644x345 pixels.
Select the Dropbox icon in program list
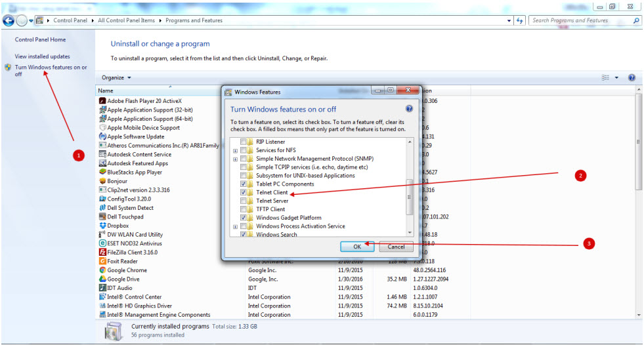click(x=102, y=226)
